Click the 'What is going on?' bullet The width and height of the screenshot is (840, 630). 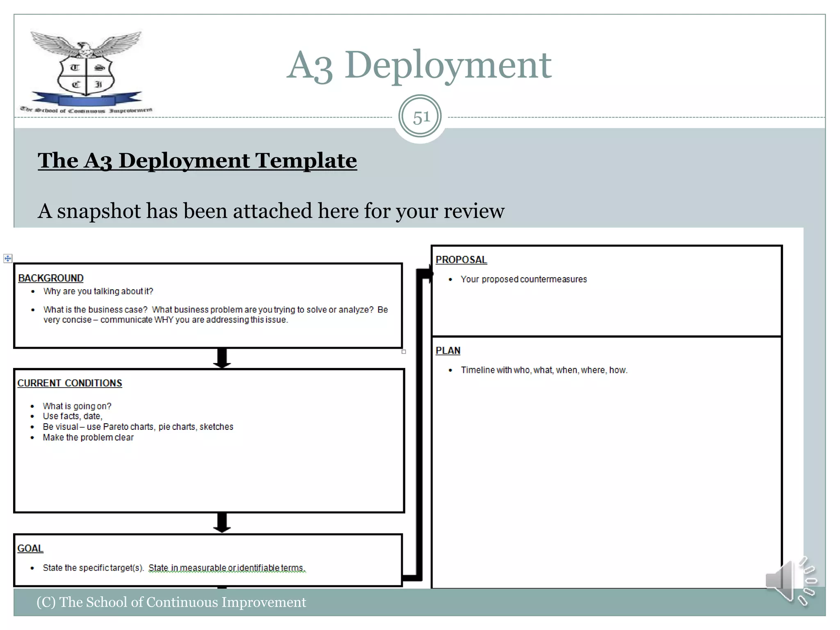click(77, 406)
